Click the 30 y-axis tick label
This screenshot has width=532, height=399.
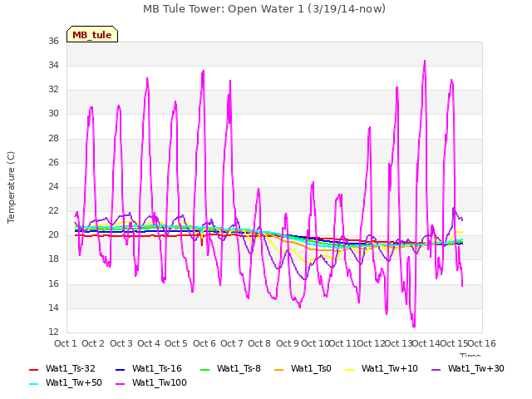(53, 114)
